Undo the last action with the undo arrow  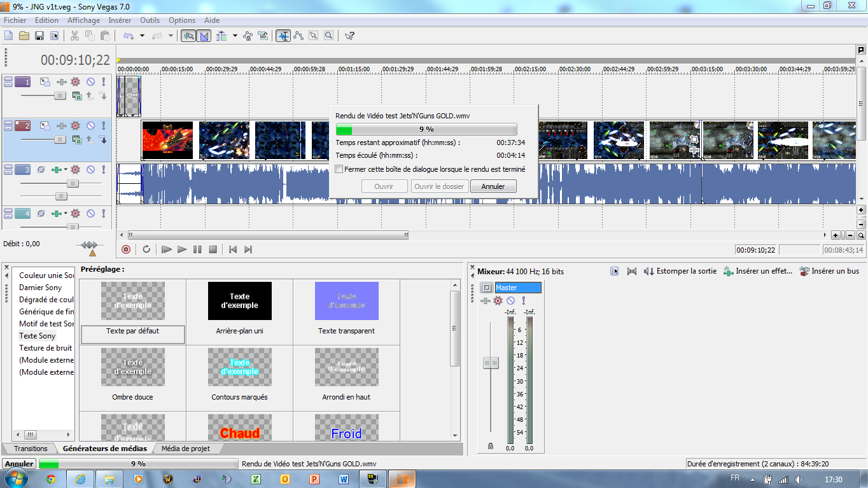(128, 36)
